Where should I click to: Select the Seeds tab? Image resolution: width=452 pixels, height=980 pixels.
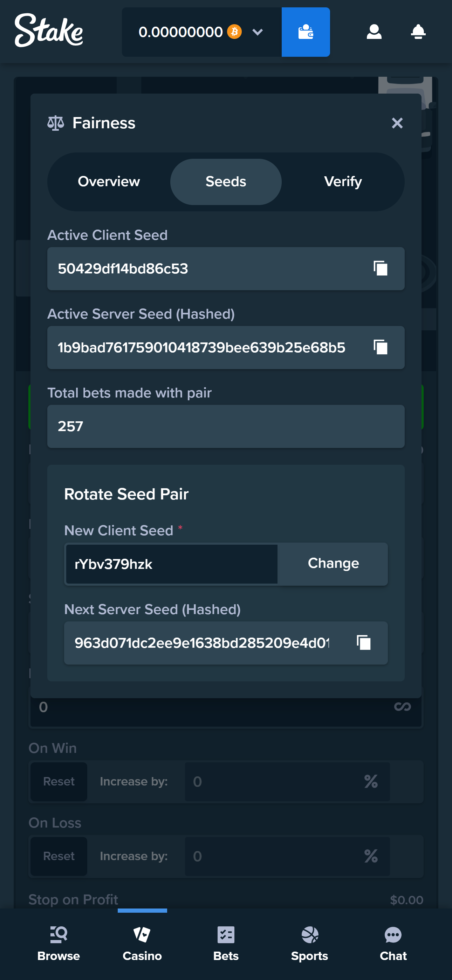(226, 182)
